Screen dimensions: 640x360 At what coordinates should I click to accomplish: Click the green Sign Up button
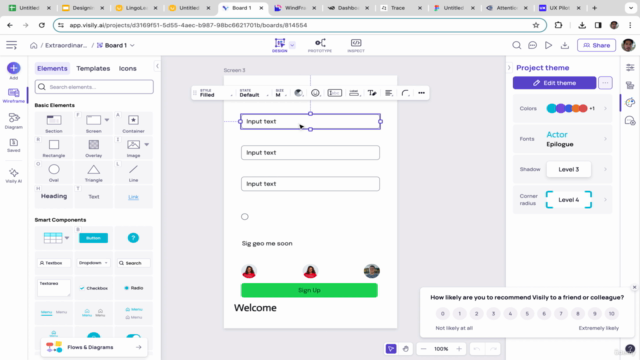[309, 290]
